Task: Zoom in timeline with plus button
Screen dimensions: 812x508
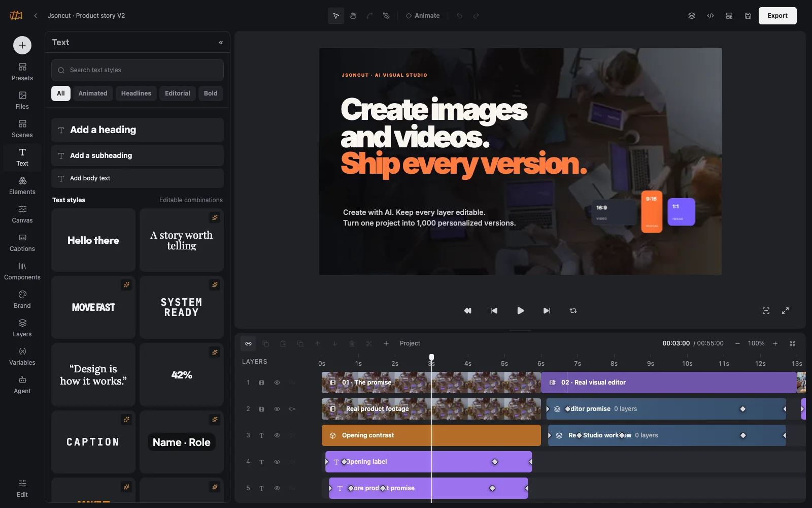Action: coord(775,343)
